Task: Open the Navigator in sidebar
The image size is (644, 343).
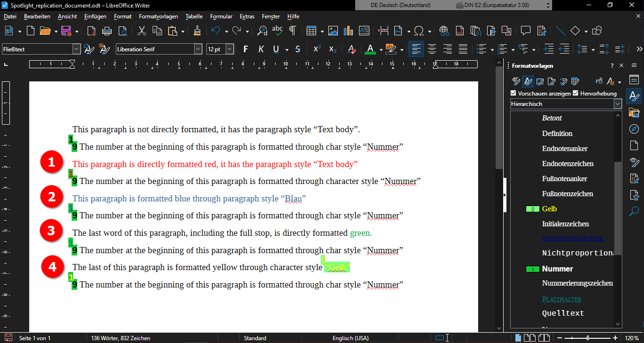Action: point(634,129)
